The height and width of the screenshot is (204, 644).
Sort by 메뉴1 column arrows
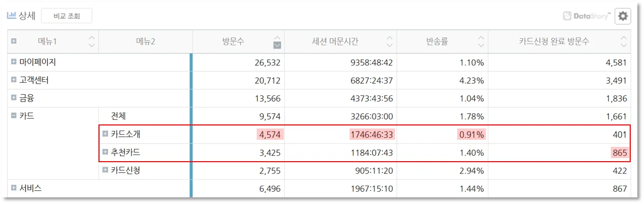92,41
